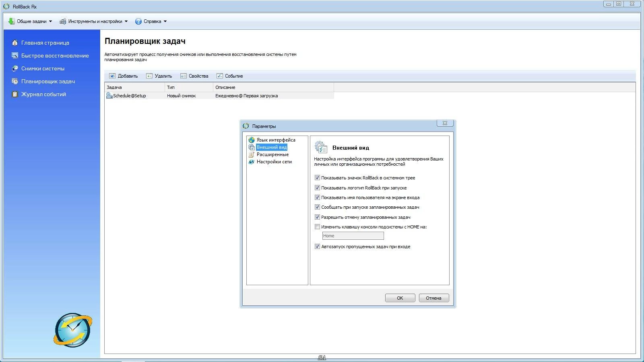Click the Снимки системы sidebar icon

click(15, 68)
